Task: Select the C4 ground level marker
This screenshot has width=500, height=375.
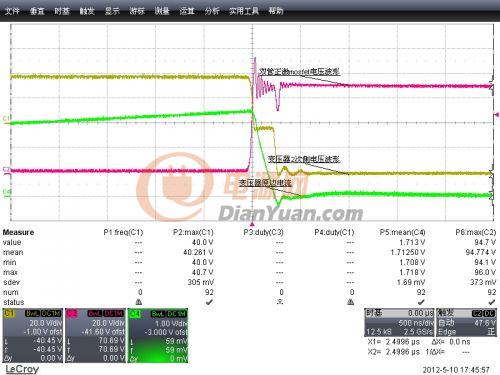Action: (6, 192)
